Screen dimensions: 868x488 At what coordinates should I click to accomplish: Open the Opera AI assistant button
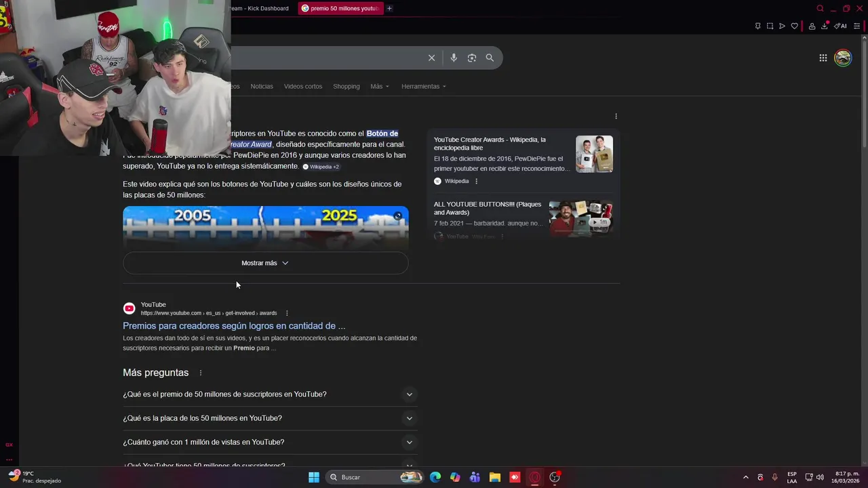[x=840, y=26]
